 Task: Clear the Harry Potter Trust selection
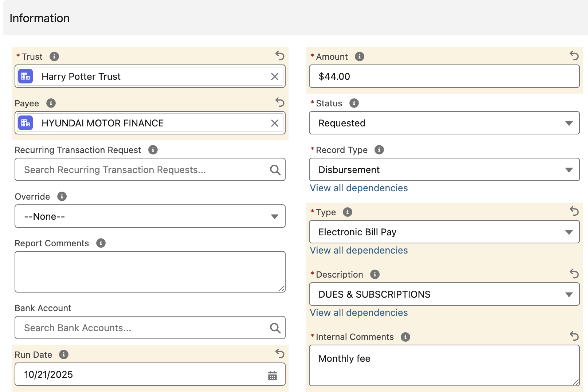pos(275,77)
